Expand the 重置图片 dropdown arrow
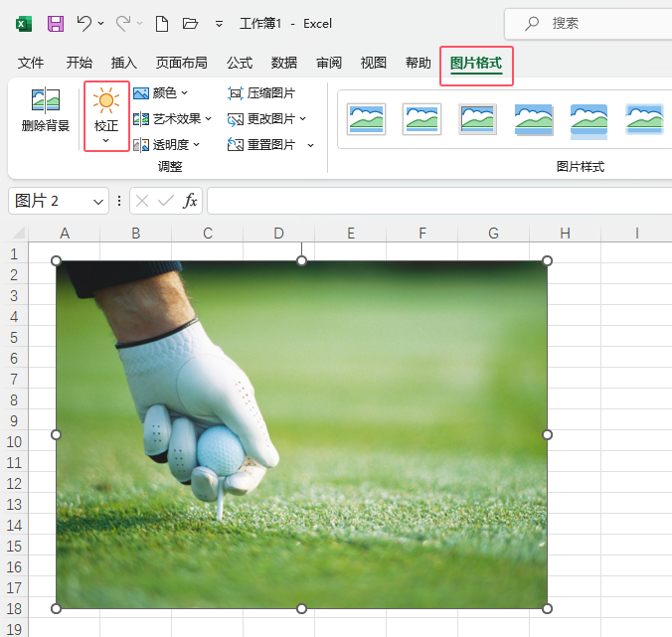Image resolution: width=672 pixels, height=637 pixels. [x=311, y=146]
